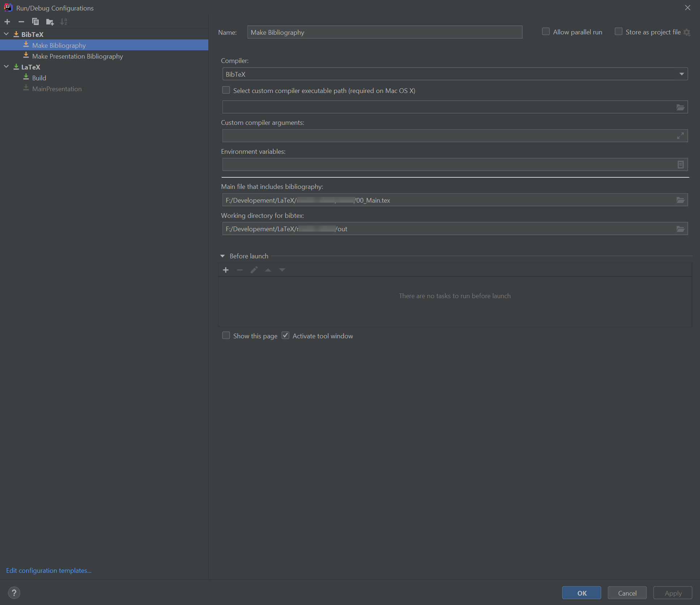Screen dimensions: 700x605
Task: Collapse the BibTeX tree node
Action: [x=6, y=34]
